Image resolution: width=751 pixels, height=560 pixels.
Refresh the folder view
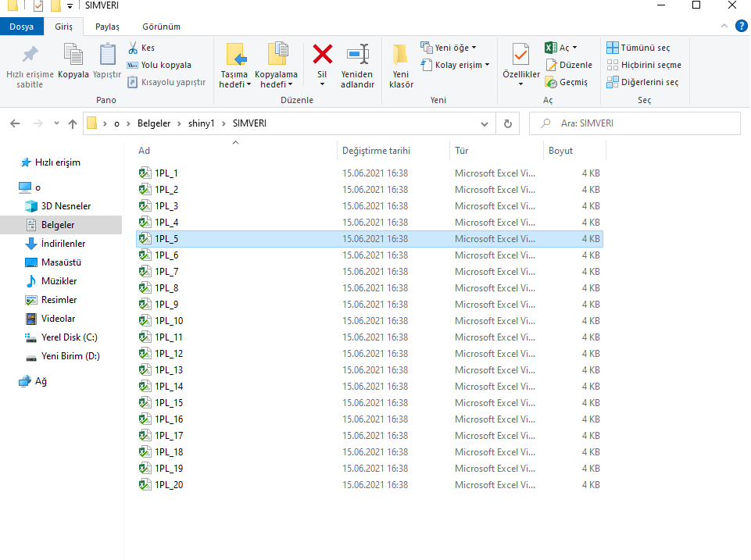pyautogui.click(x=508, y=123)
